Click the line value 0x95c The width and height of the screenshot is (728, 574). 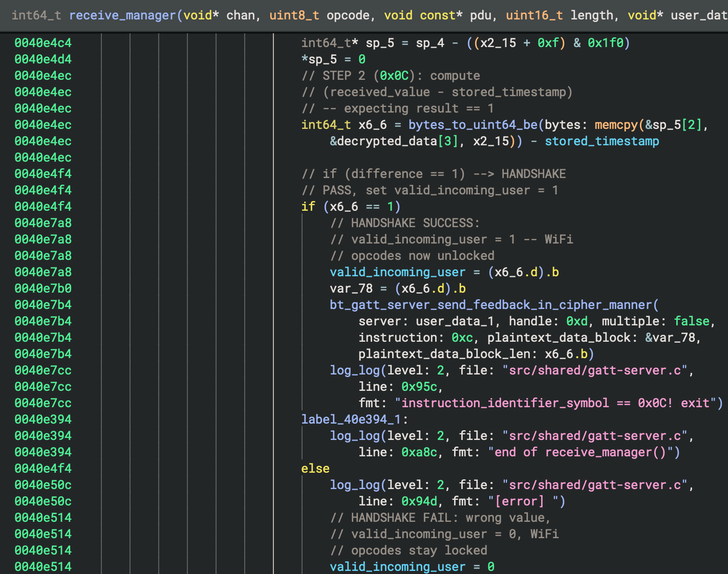[419, 387]
